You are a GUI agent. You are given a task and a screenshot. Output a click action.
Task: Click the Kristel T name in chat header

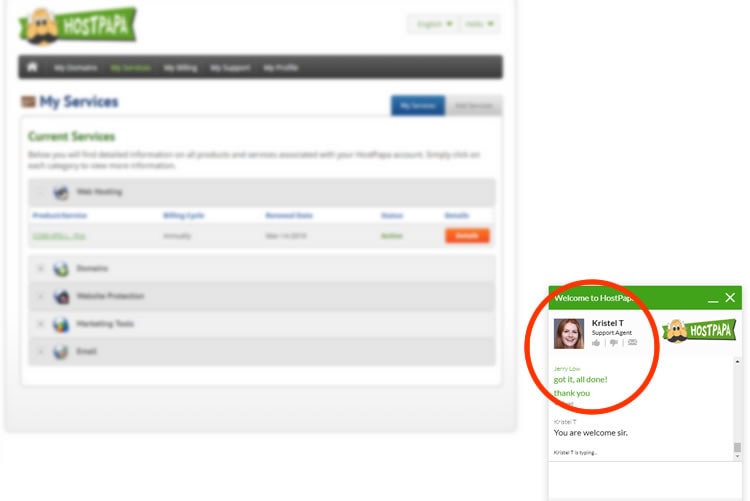[607, 323]
